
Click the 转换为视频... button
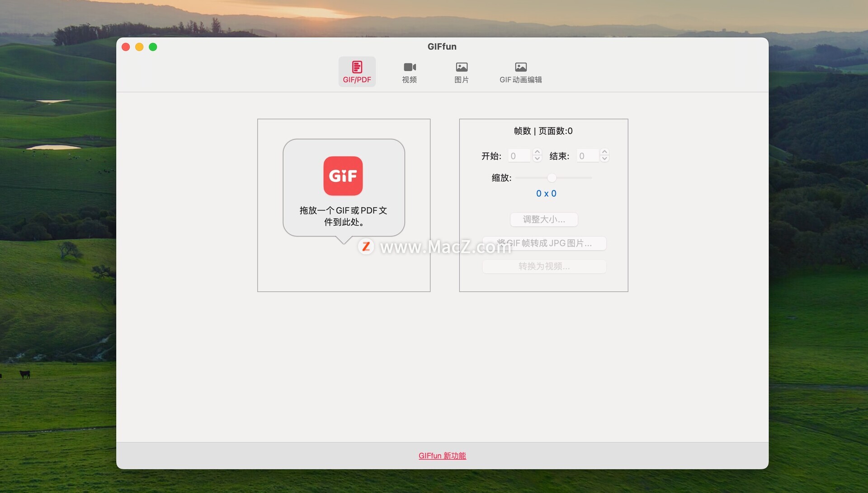544,266
